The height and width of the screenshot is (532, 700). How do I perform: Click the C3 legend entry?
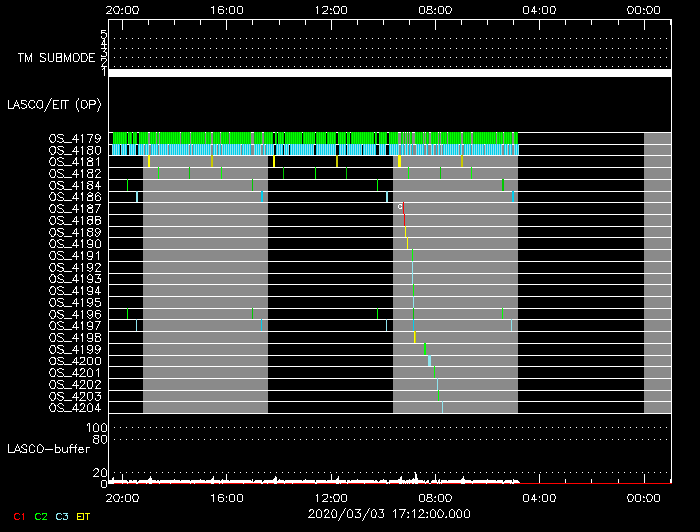(62, 517)
